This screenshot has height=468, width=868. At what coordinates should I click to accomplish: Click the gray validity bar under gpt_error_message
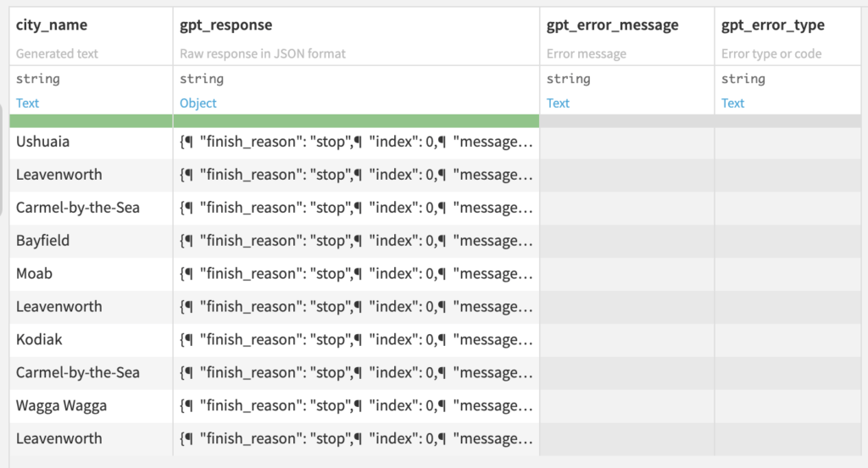(626, 121)
